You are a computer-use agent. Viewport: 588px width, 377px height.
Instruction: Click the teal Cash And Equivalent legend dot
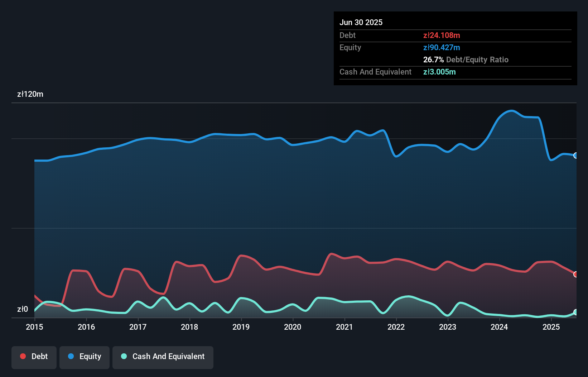(123, 356)
